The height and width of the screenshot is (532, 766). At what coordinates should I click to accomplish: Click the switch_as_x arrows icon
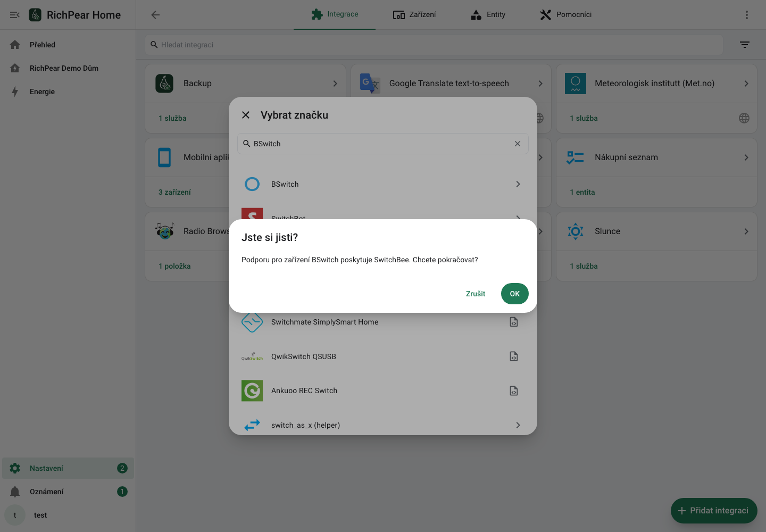pos(252,425)
